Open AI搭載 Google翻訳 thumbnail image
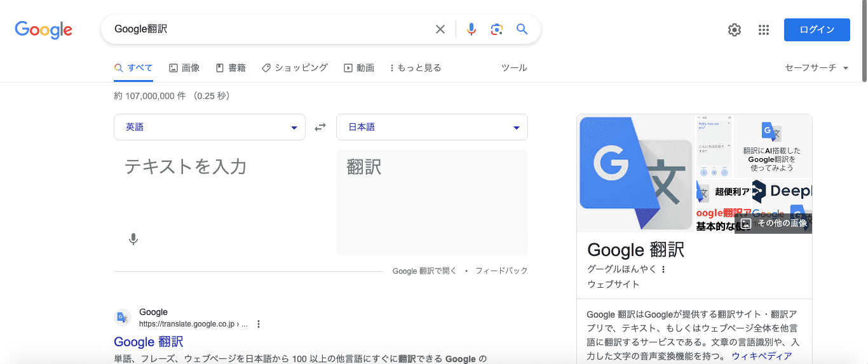This screenshot has width=868, height=364. point(772,147)
